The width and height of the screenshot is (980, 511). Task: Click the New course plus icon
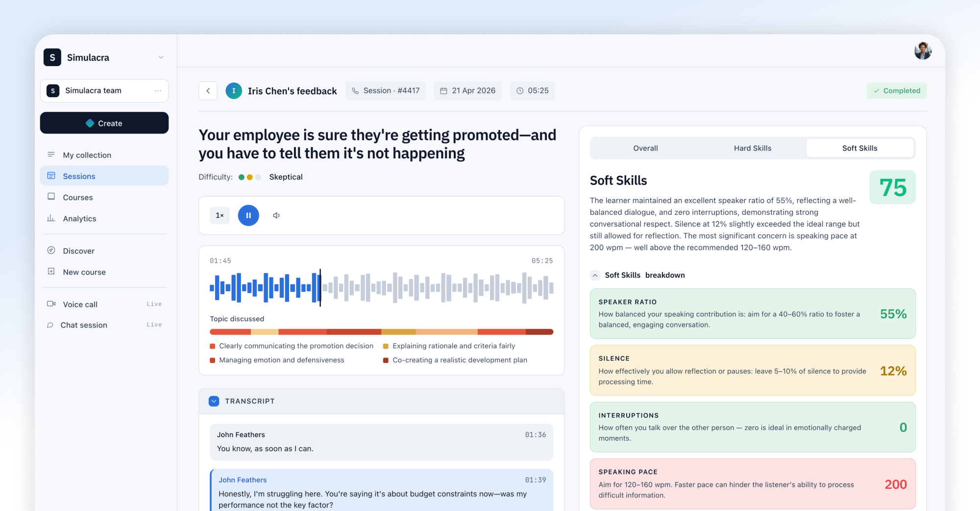51,272
